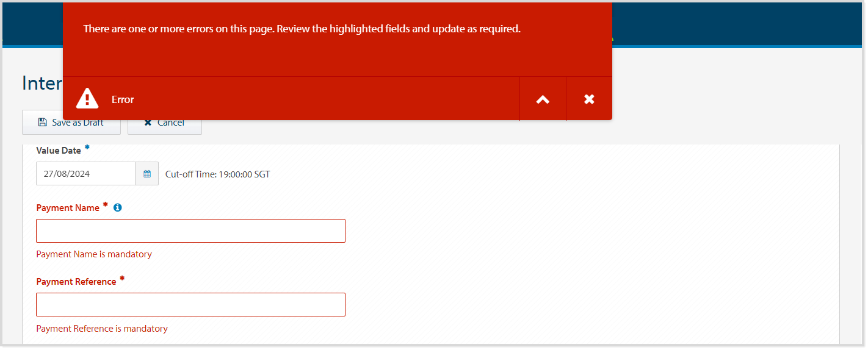Image resolution: width=868 pixels, height=350 pixels.
Task: Click the Cut-off Time 19:00:00 SGT text
Action: tap(217, 174)
